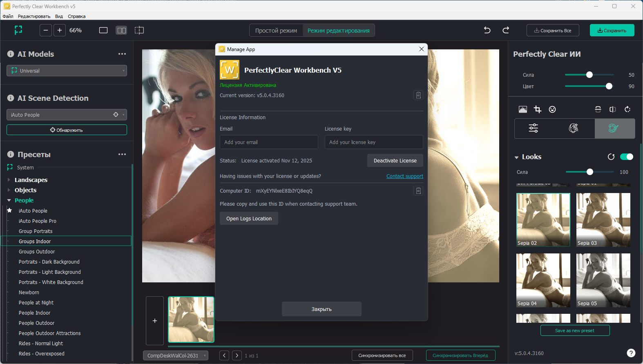
Task: Expand the Landscapes preset group
Action: pyautogui.click(x=9, y=180)
